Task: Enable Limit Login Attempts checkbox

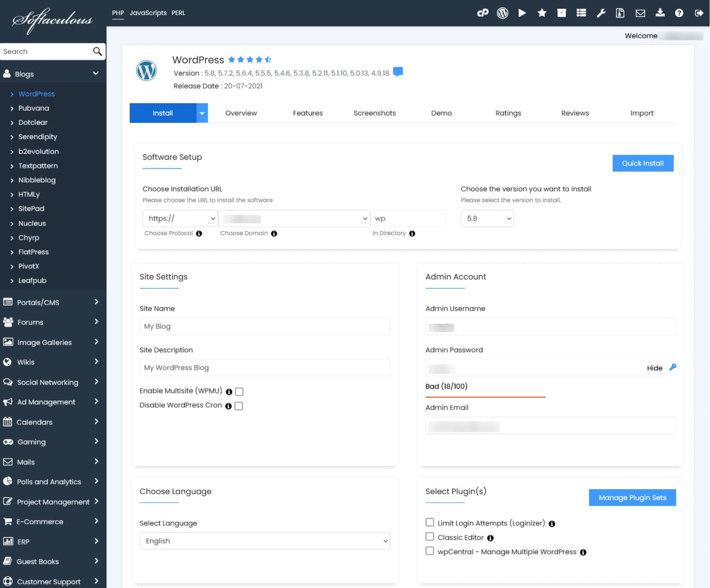Action: [429, 523]
